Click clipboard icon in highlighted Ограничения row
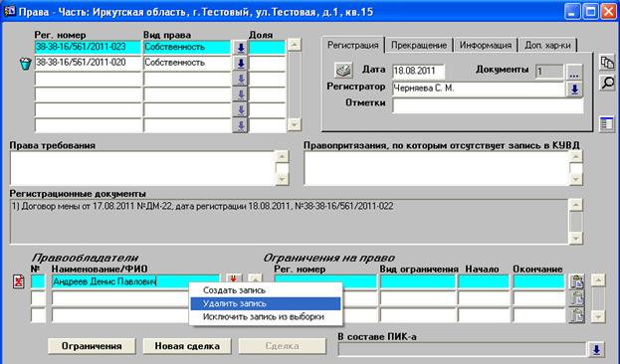The width and height of the screenshot is (620, 364). tap(576, 281)
